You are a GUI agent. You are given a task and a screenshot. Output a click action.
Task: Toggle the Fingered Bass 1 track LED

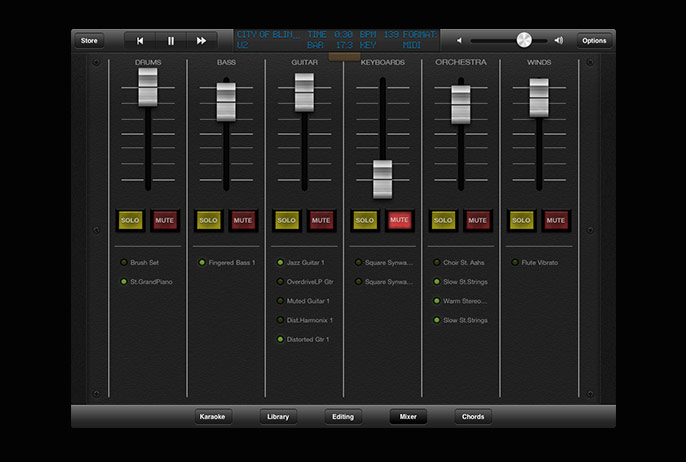point(202,262)
